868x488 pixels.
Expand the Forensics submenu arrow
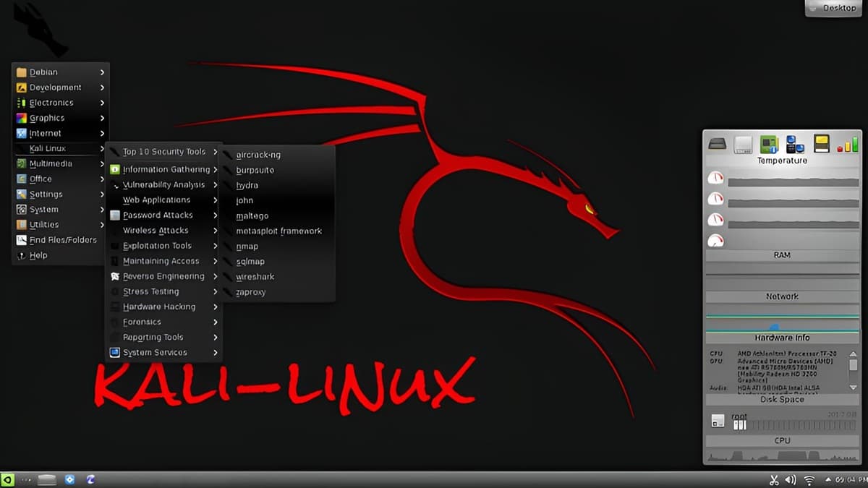click(215, 322)
